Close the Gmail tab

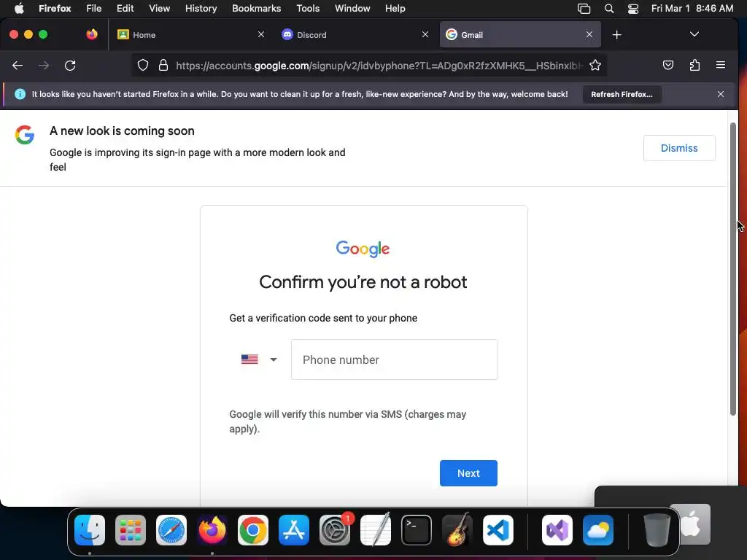[x=589, y=34]
